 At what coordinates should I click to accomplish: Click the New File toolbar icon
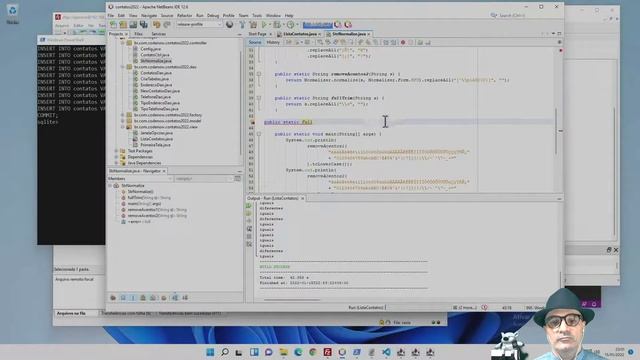click(113, 24)
